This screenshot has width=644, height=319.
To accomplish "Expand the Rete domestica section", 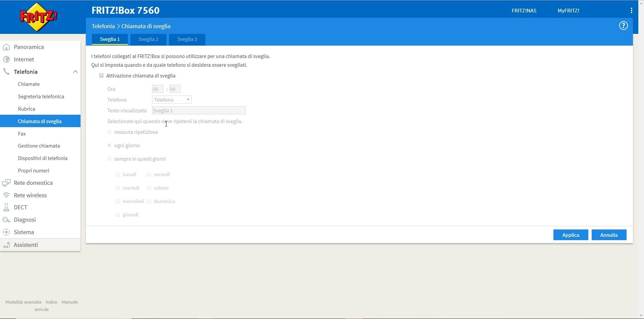I will 33,183.
